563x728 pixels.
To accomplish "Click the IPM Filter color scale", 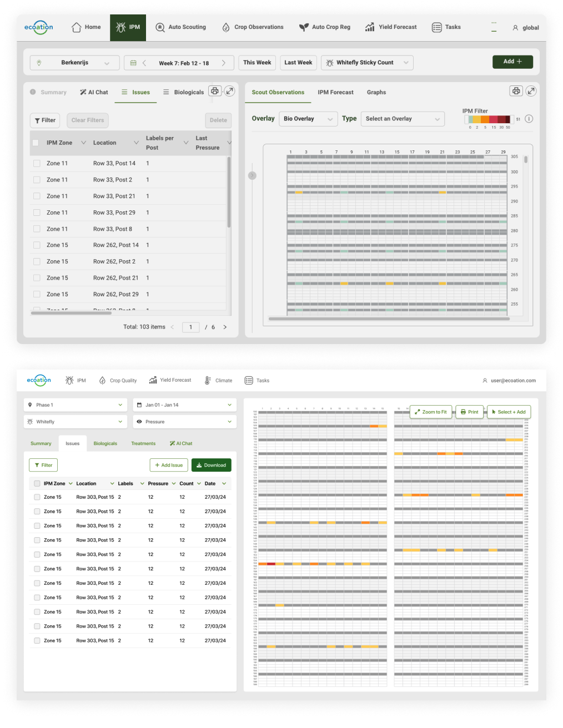I will tap(488, 119).
